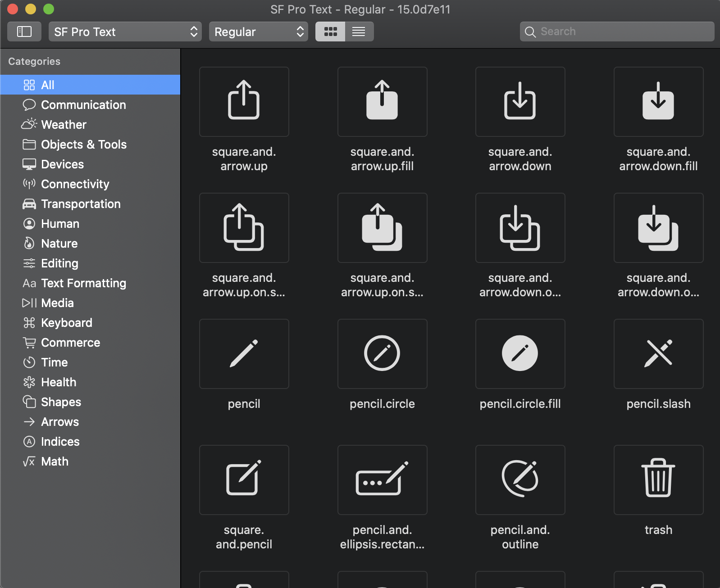Screen dimensions: 720x588
Task: Select the square.and.arrow.down symbol
Action: tap(520, 102)
